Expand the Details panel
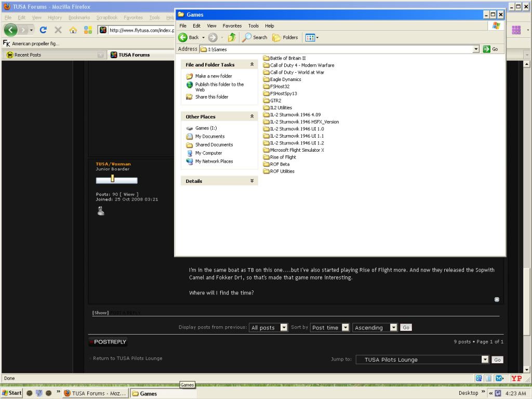 [x=252, y=181]
